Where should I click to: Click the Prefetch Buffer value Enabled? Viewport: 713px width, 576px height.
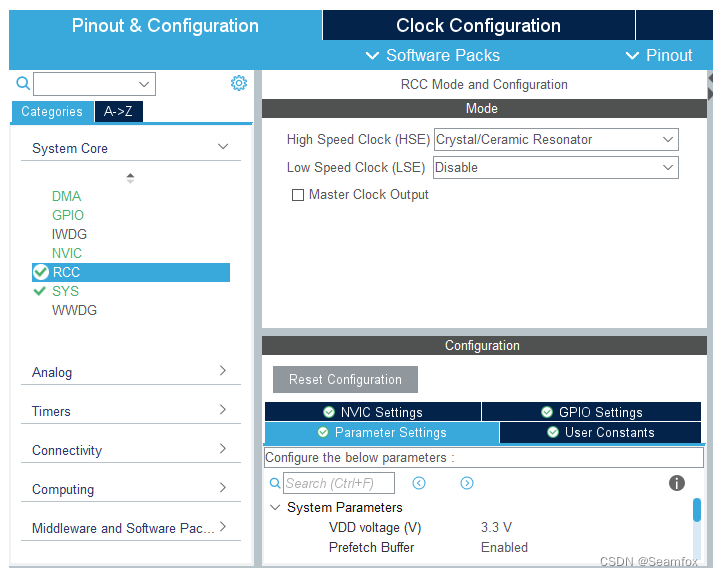click(x=504, y=547)
